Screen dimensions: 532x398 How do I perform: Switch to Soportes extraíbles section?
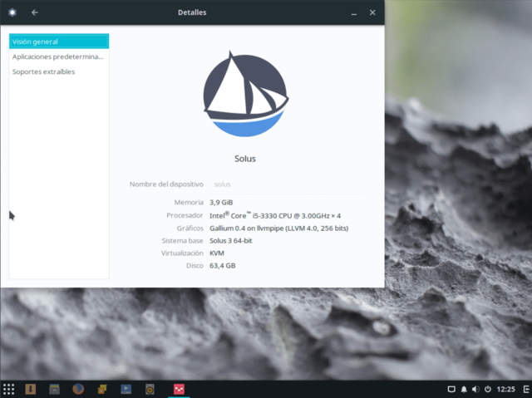pyautogui.click(x=59, y=71)
